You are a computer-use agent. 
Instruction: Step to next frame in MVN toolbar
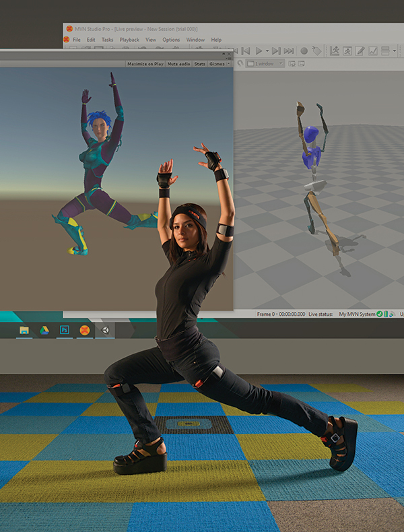pyautogui.click(x=276, y=51)
